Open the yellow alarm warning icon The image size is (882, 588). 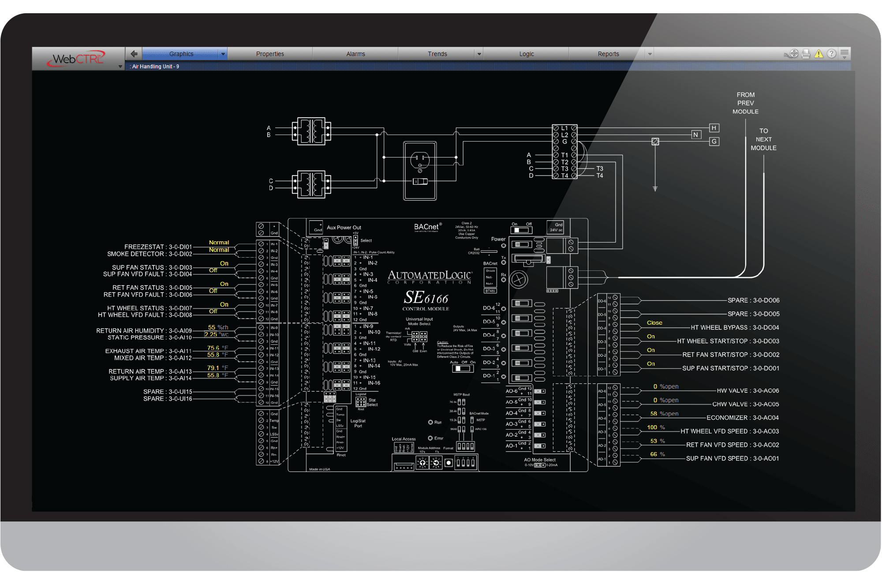click(x=818, y=54)
